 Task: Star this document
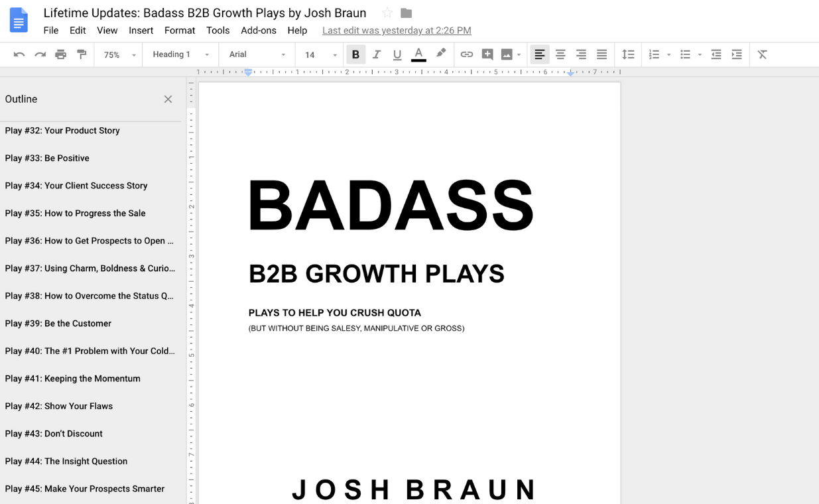click(387, 13)
